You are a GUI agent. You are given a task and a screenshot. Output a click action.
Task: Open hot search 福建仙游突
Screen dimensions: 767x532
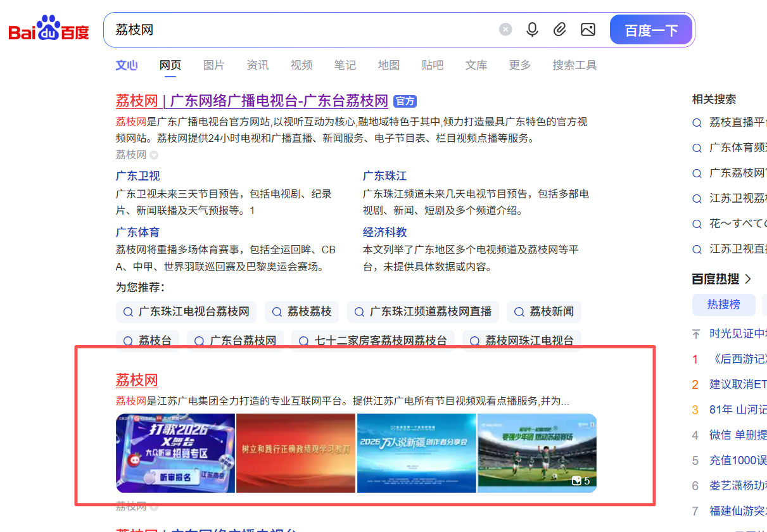point(738,511)
